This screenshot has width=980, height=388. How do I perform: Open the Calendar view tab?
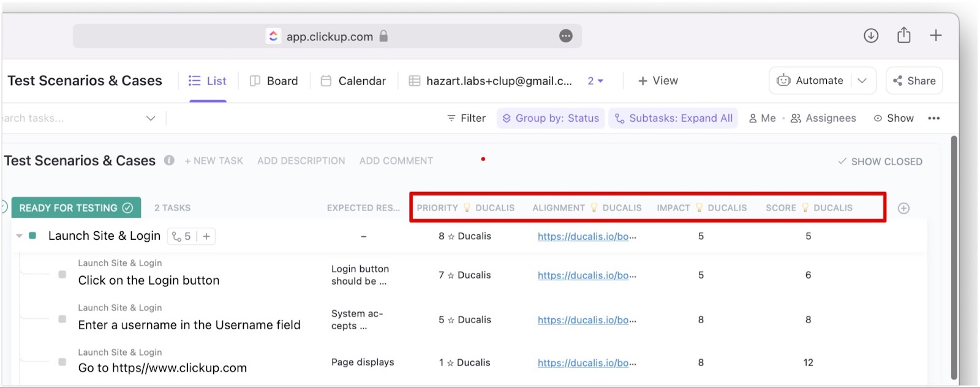pyautogui.click(x=353, y=81)
